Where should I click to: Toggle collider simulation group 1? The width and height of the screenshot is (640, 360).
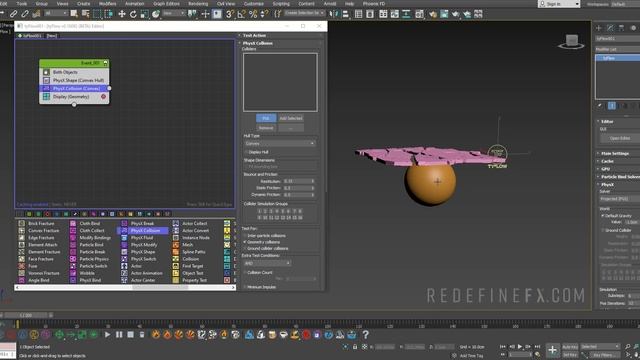tap(259, 211)
